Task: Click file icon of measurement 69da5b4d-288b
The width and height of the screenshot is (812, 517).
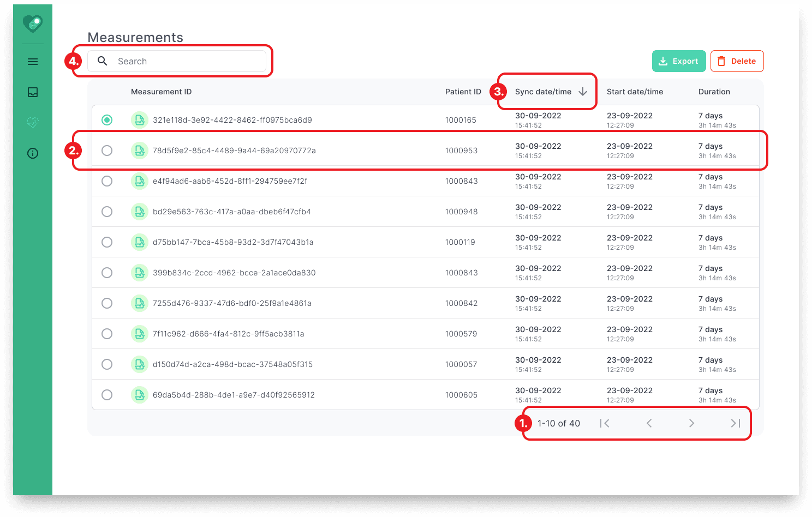Action: pos(140,395)
